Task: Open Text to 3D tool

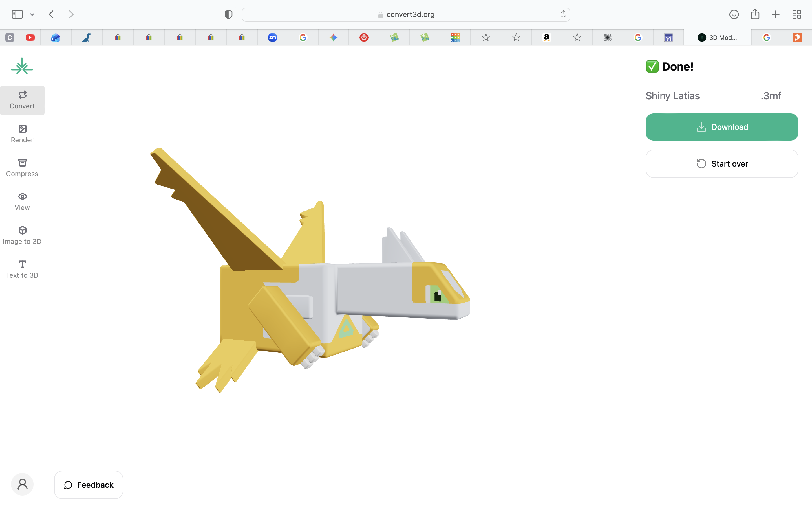Action: 22,270
